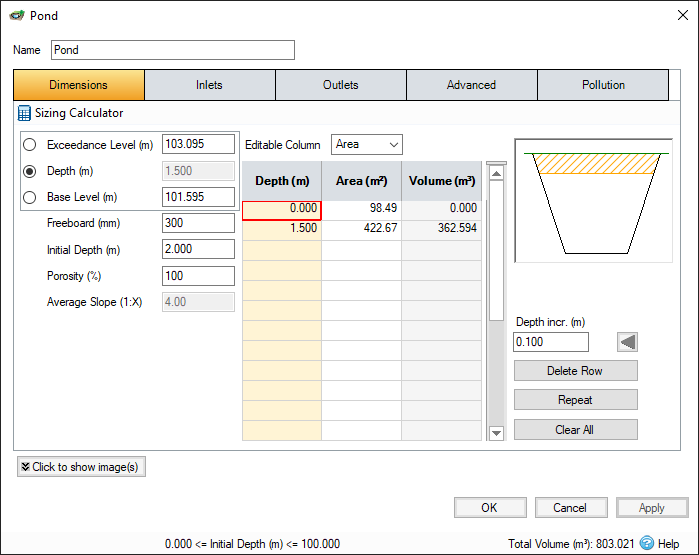The width and height of the screenshot is (699, 555).
Task: Open the Editable Column dropdown
Action: [366, 144]
